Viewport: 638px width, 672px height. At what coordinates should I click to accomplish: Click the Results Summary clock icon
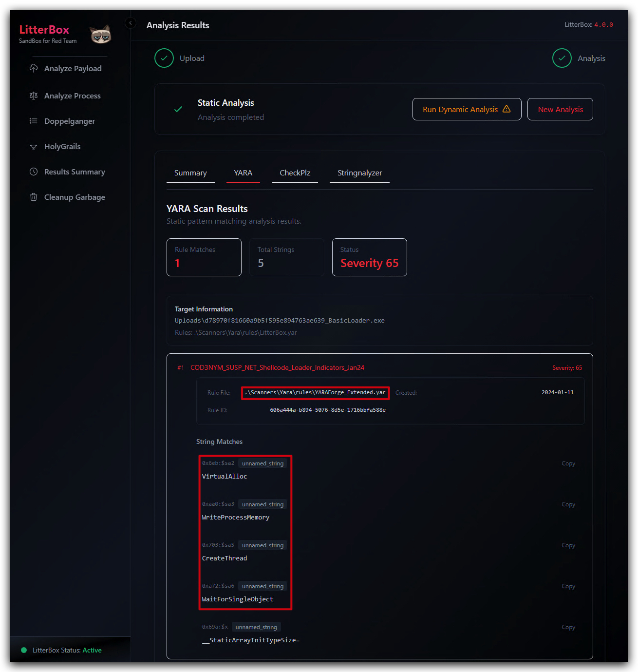(x=34, y=172)
